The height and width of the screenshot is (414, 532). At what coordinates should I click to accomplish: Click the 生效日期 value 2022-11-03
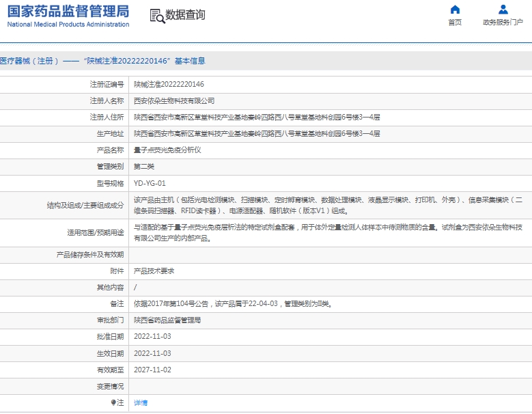pos(152,353)
